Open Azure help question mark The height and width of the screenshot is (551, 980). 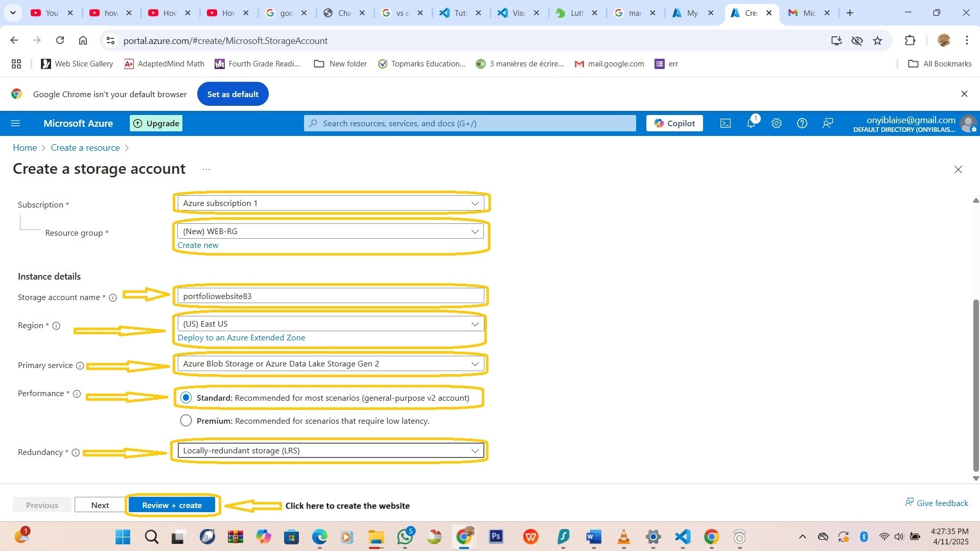pos(802,123)
